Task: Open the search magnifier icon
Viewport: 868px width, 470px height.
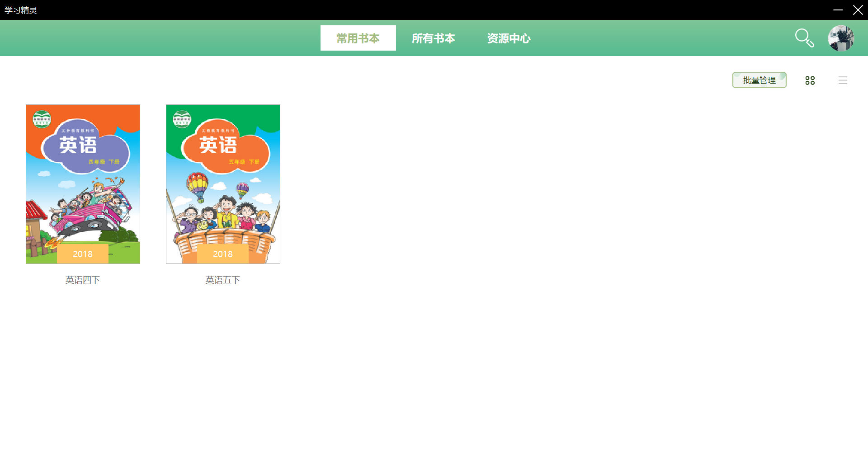Action: click(x=804, y=38)
